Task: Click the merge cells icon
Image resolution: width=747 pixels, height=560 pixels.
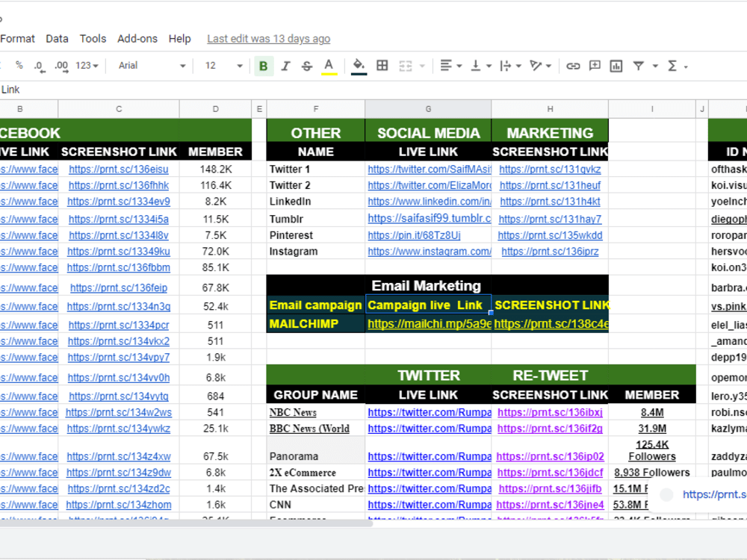Action: point(406,66)
